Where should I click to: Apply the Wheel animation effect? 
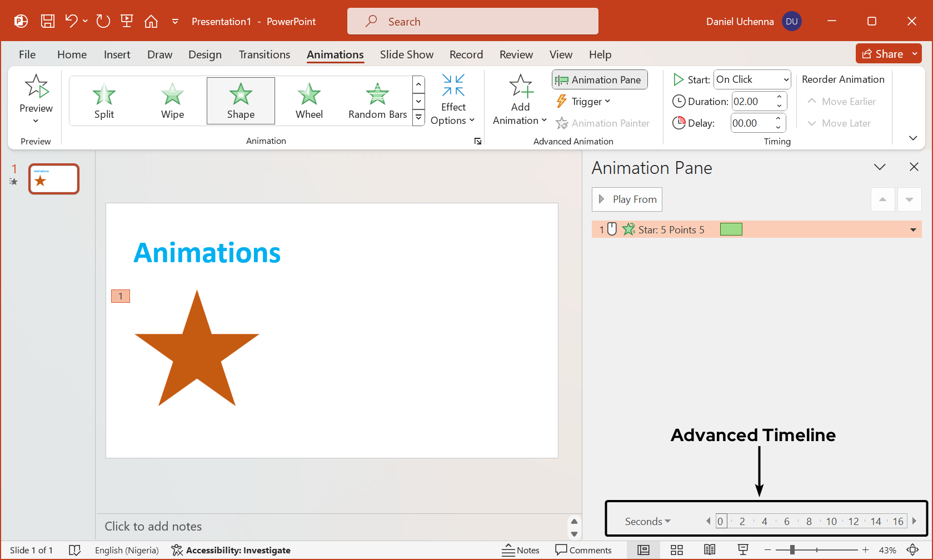(x=309, y=101)
